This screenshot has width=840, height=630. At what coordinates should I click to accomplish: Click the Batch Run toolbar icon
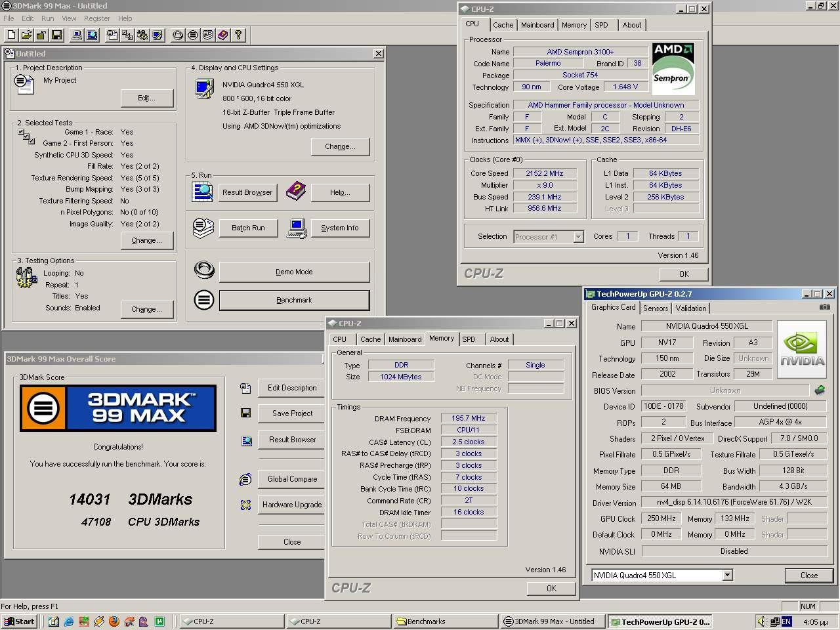208,35
